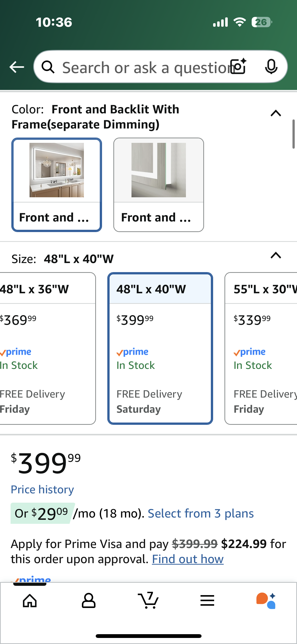Click the Find out how link

(188, 559)
